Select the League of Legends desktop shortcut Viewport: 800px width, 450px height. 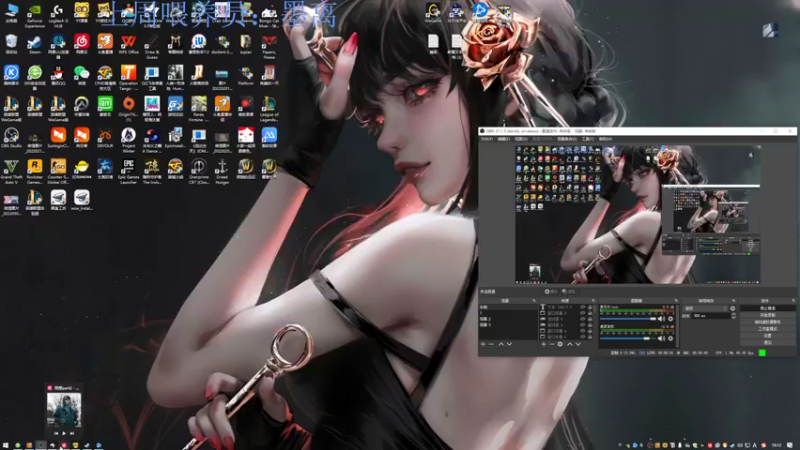click(269, 108)
